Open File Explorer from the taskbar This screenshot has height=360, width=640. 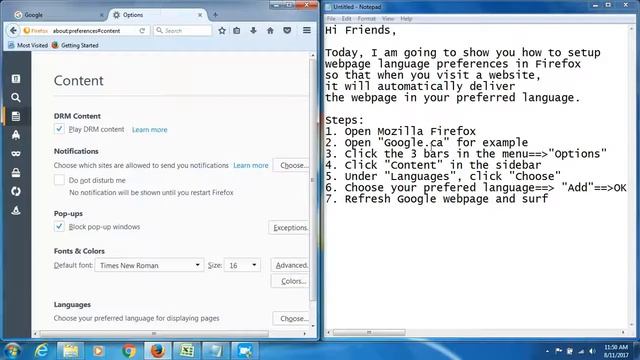pyautogui.click(x=70, y=351)
